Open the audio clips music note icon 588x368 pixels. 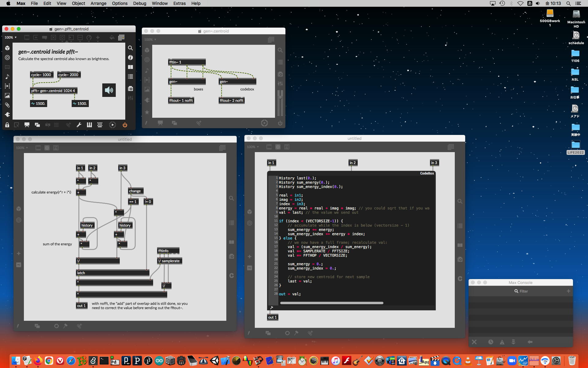pos(7,77)
